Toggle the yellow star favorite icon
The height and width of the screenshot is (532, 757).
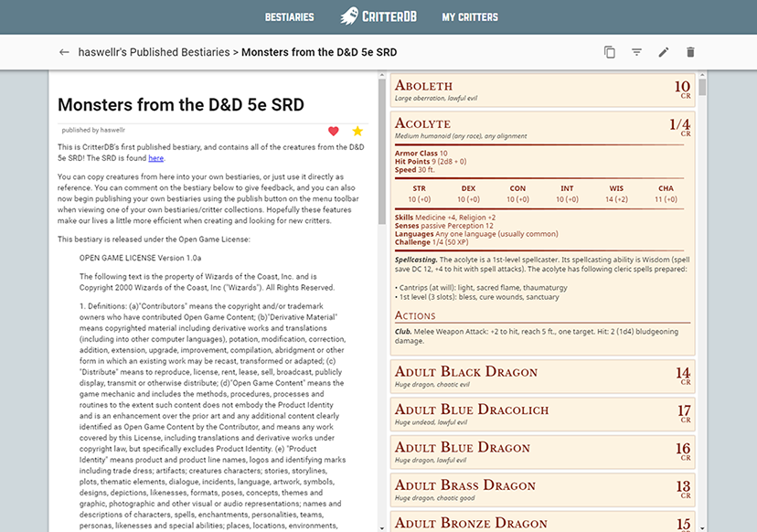click(x=357, y=131)
